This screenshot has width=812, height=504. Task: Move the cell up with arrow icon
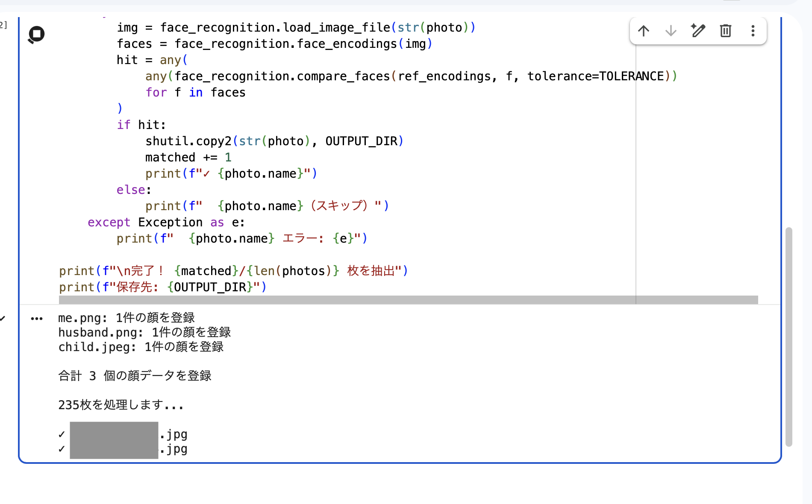644,31
